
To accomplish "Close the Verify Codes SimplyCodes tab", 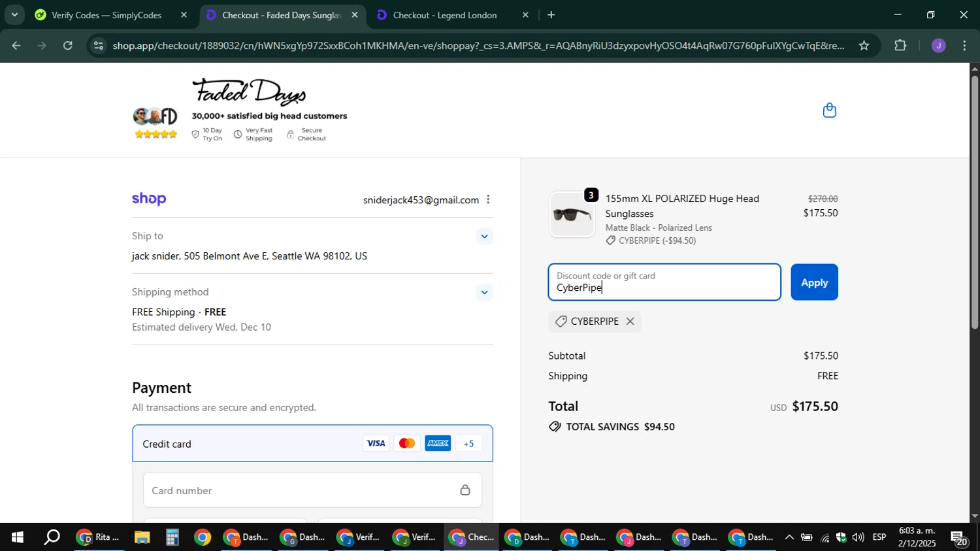I will pos(184,15).
